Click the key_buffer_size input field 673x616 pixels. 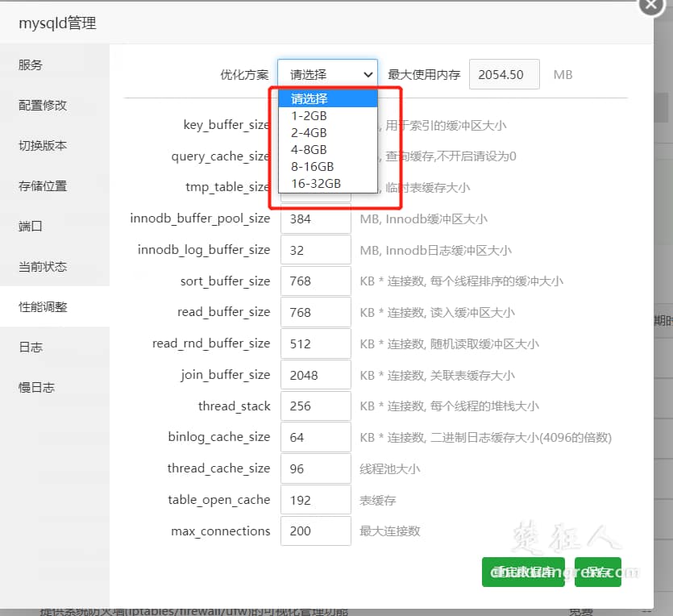tap(314, 125)
